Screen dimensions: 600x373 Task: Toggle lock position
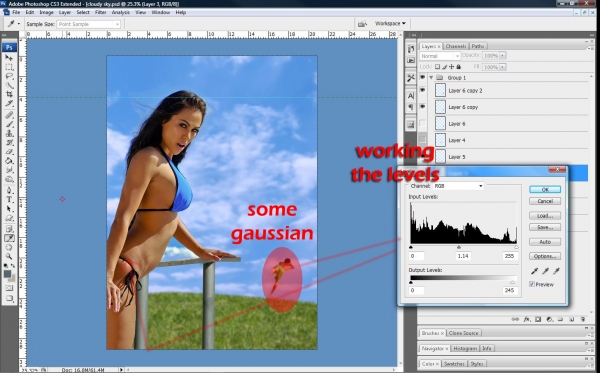tap(452, 67)
